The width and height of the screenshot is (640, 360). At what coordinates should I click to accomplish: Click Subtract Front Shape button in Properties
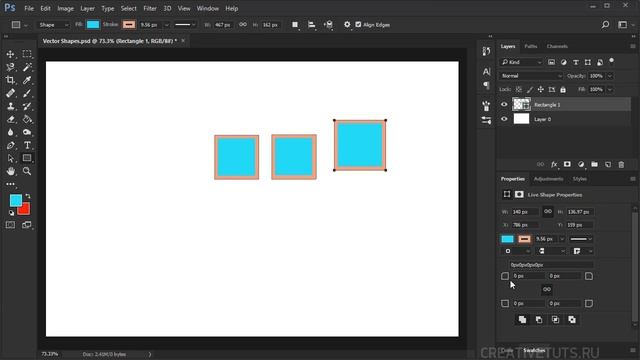tap(539, 320)
